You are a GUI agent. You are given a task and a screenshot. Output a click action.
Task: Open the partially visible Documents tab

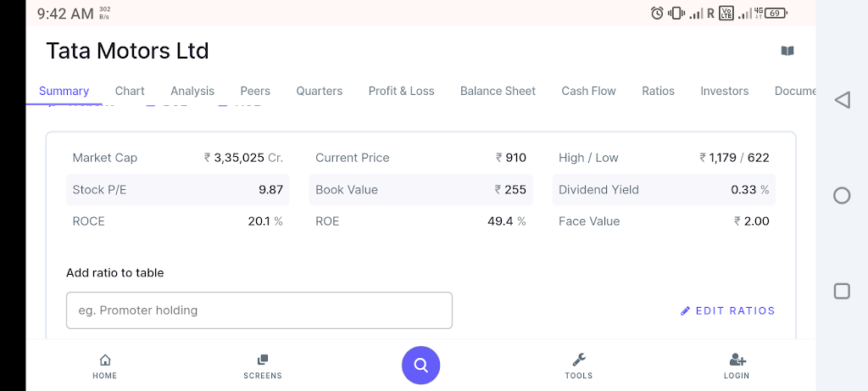click(x=795, y=91)
